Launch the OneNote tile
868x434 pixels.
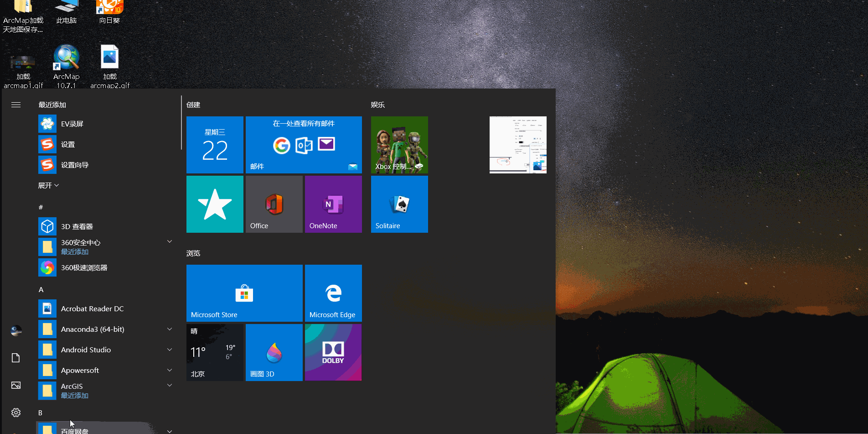(333, 204)
